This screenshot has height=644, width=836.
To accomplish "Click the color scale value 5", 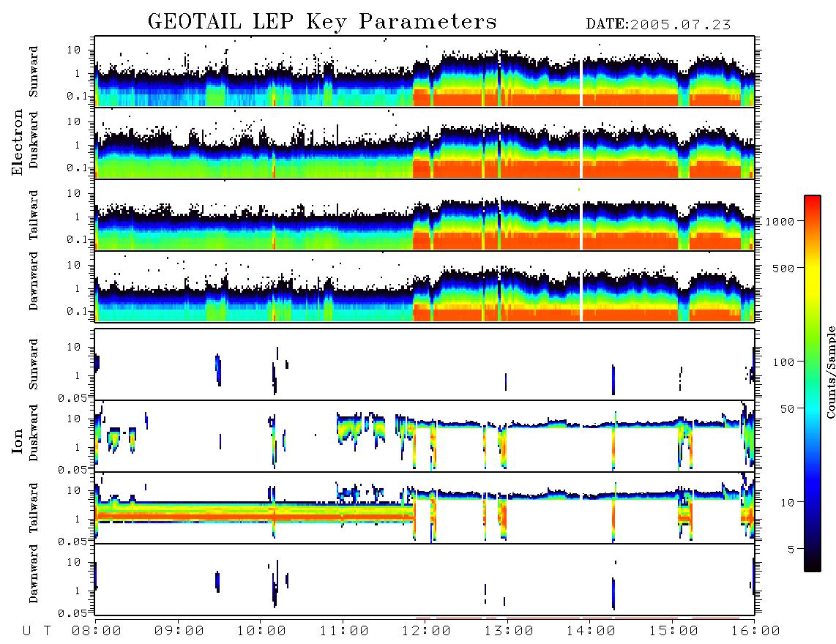I will (791, 549).
